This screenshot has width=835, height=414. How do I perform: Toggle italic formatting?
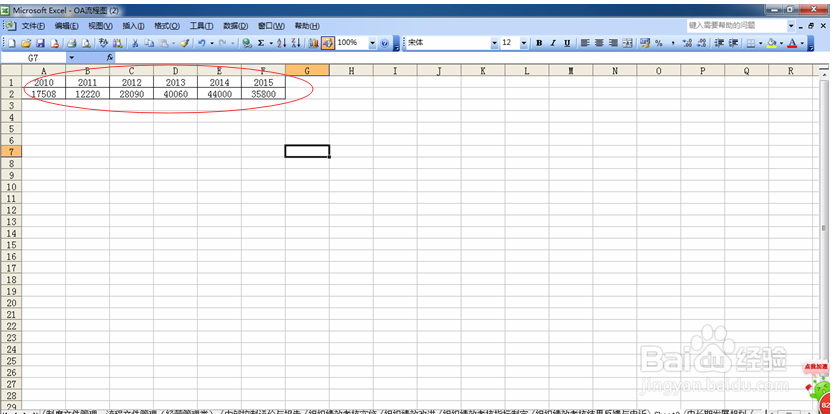tap(553, 43)
